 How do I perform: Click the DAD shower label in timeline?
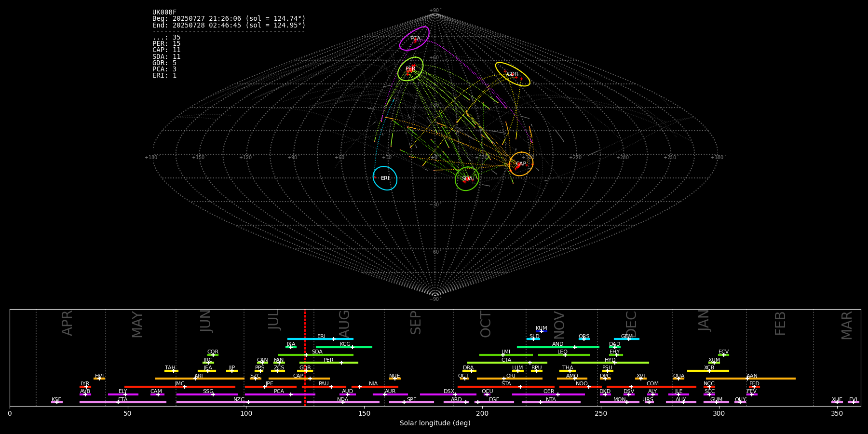pos(614,344)
